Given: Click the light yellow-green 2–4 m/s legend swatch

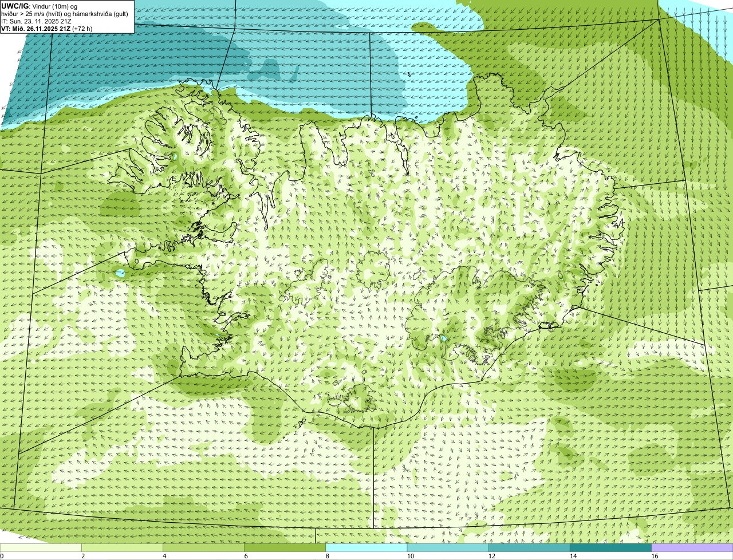Looking at the screenshot, I should 122,548.
